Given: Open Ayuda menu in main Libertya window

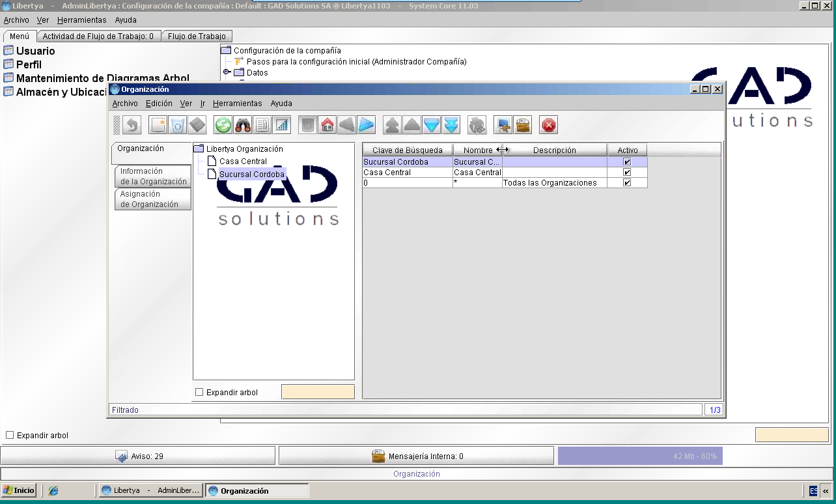Looking at the screenshot, I should pos(126,20).
